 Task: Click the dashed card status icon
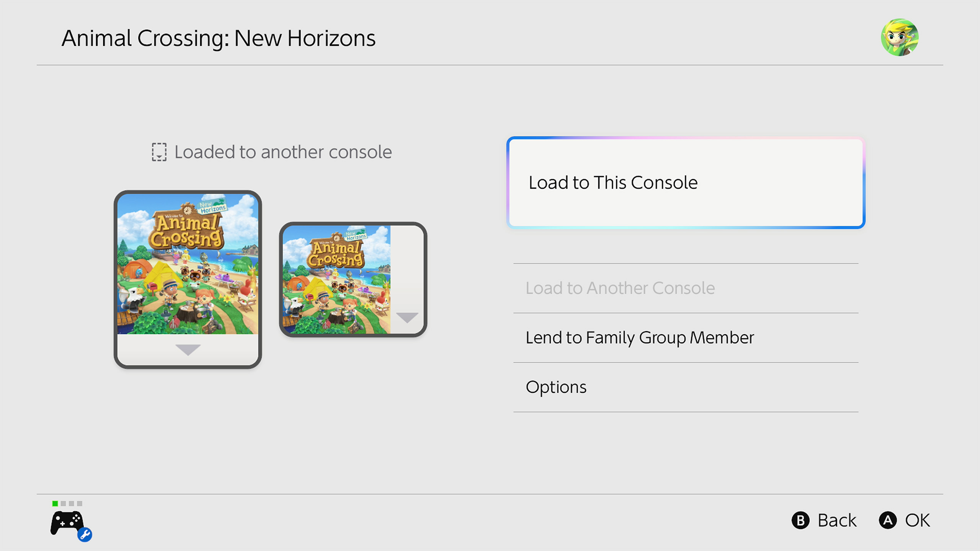(159, 152)
